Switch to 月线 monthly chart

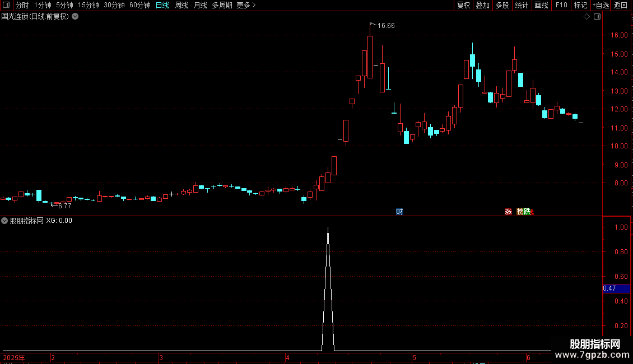[x=200, y=5]
